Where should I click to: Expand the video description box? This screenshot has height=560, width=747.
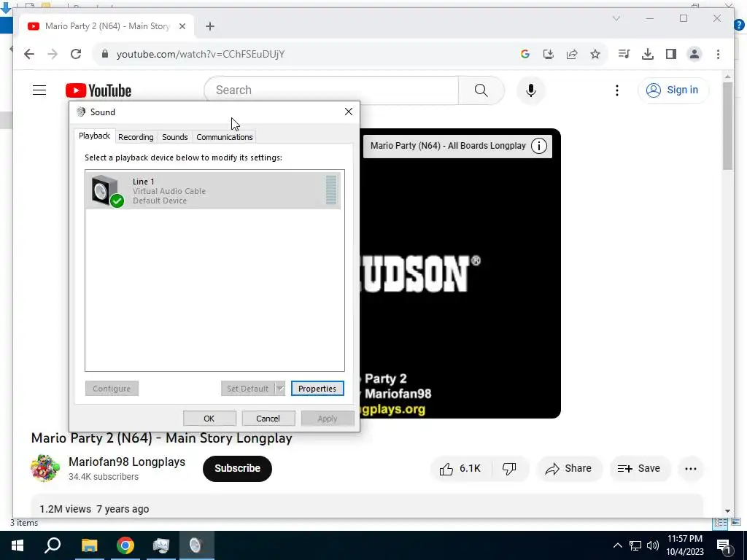[367, 506]
